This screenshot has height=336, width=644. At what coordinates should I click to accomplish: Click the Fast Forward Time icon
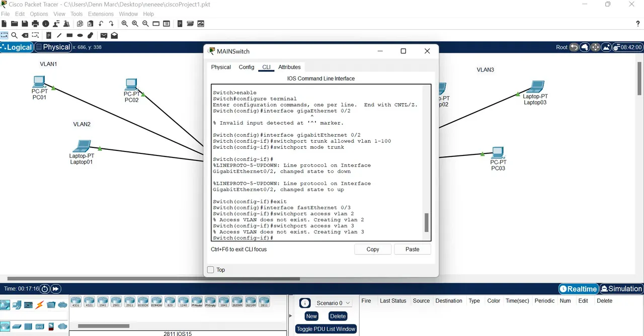(x=56, y=289)
